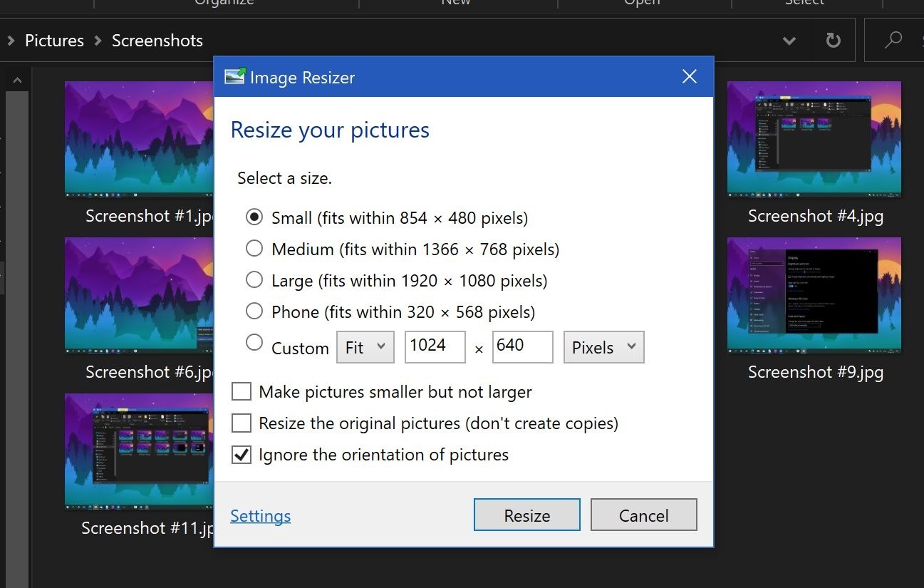Select Screenshot #1.jpg thumbnail in Explorer

click(x=140, y=139)
